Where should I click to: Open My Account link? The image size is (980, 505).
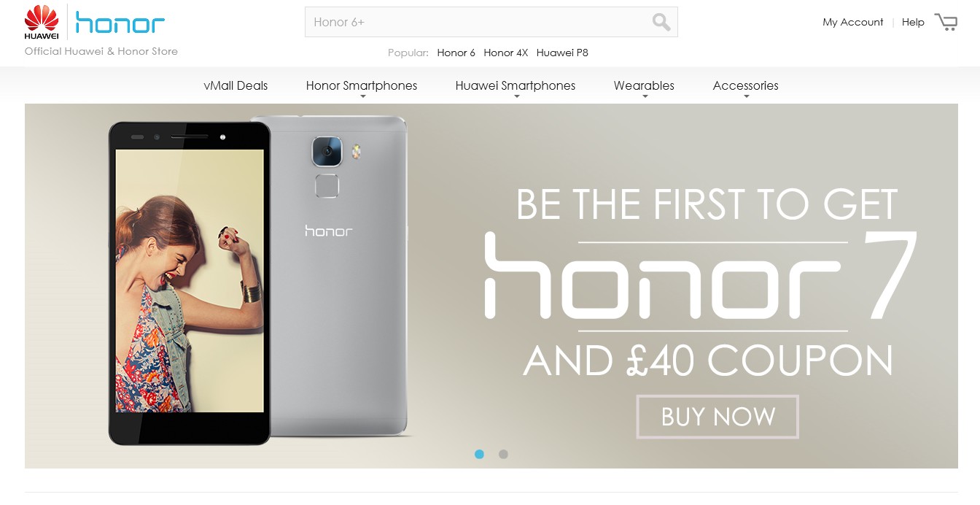pos(853,22)
